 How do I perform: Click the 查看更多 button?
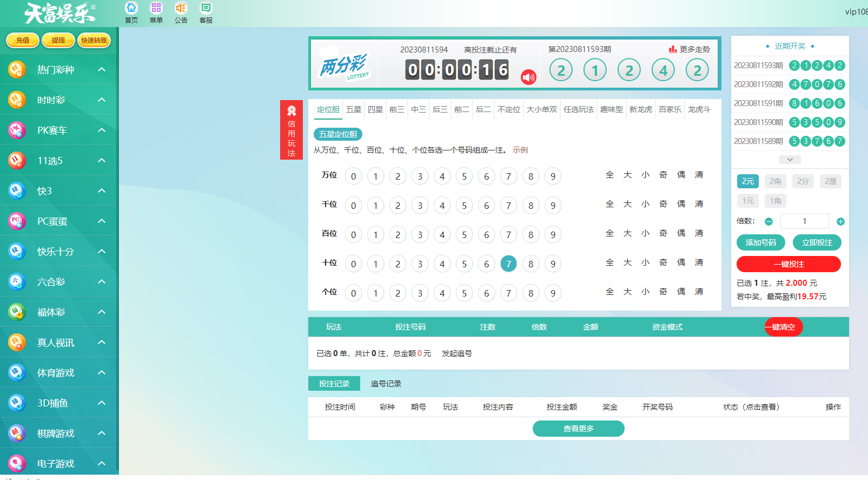pos(578,429)
